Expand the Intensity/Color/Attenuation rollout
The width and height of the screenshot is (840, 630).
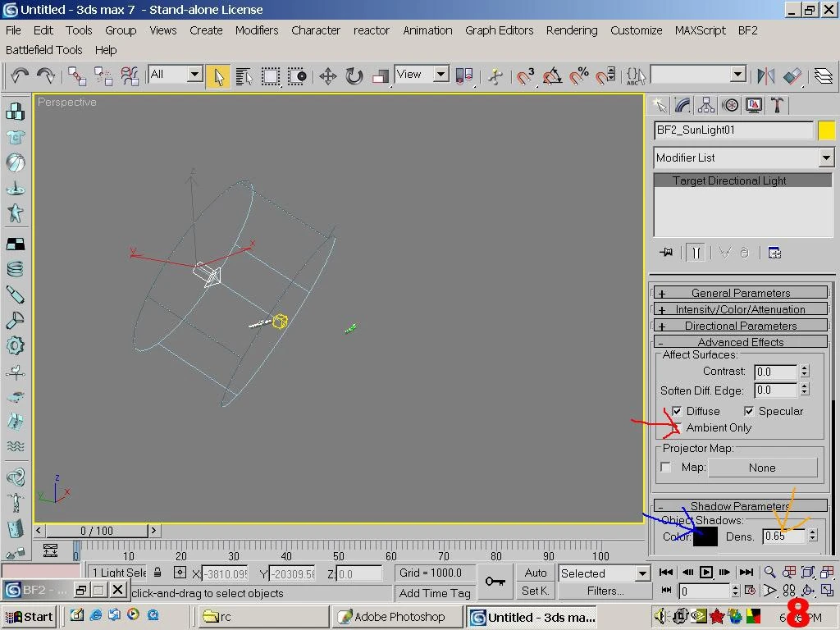[741, 309]
